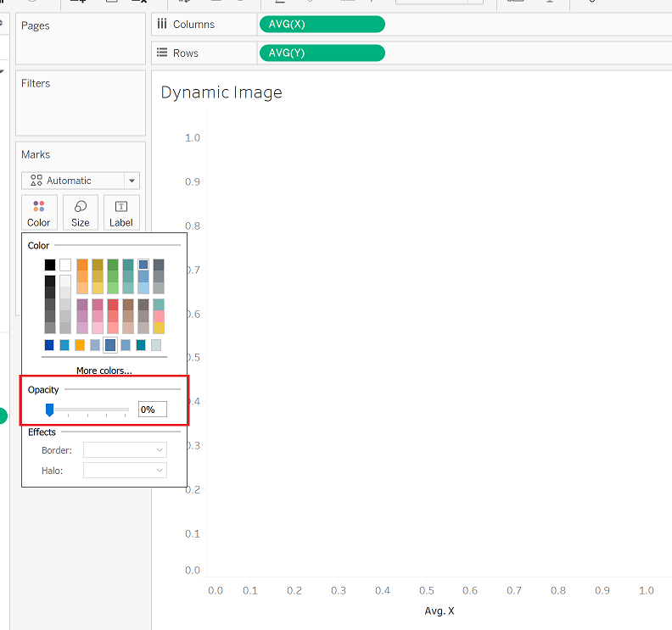The image size is (672, 630).
Task: Open the Size marks card button
Action: click(81, 213)
